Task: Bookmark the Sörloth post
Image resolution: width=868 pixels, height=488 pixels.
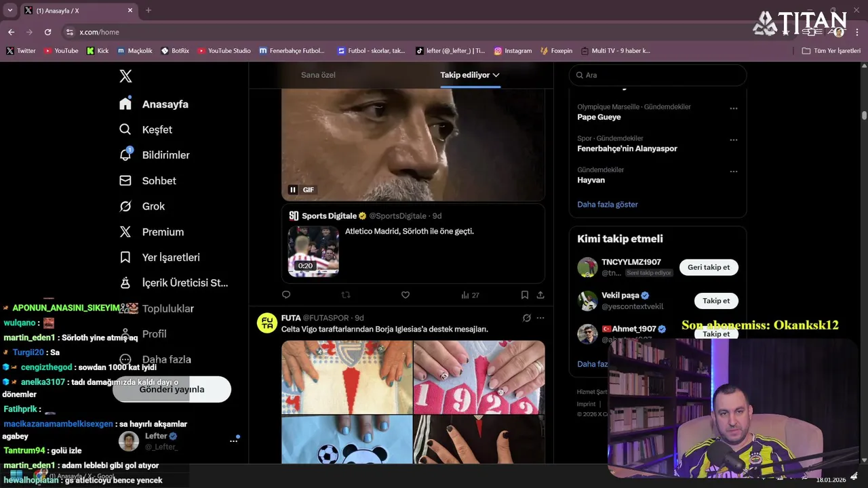Action: (525, 295)
